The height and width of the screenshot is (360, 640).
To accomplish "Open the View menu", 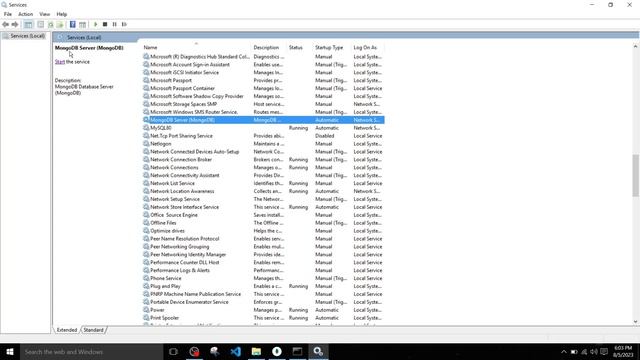I will (44, 14).
